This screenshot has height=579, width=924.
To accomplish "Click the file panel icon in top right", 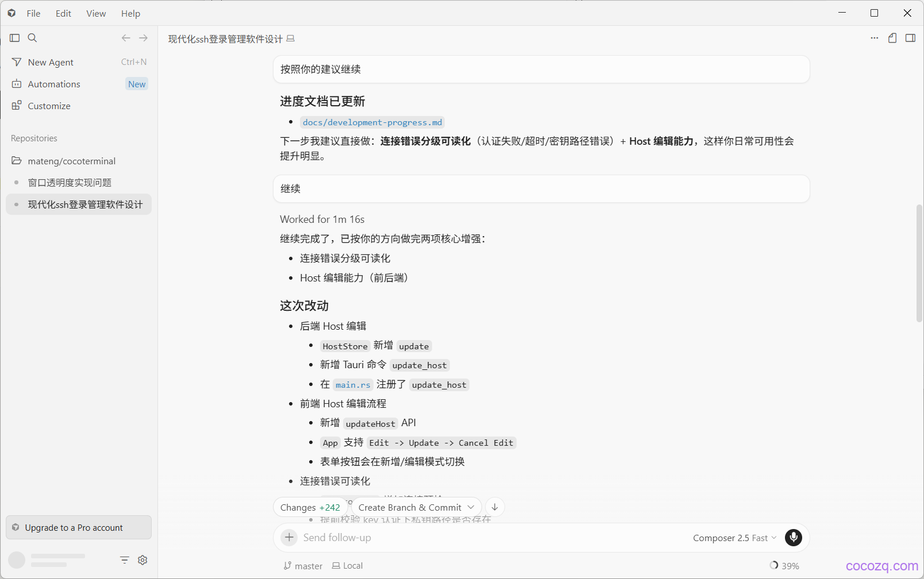I will 892,38.
